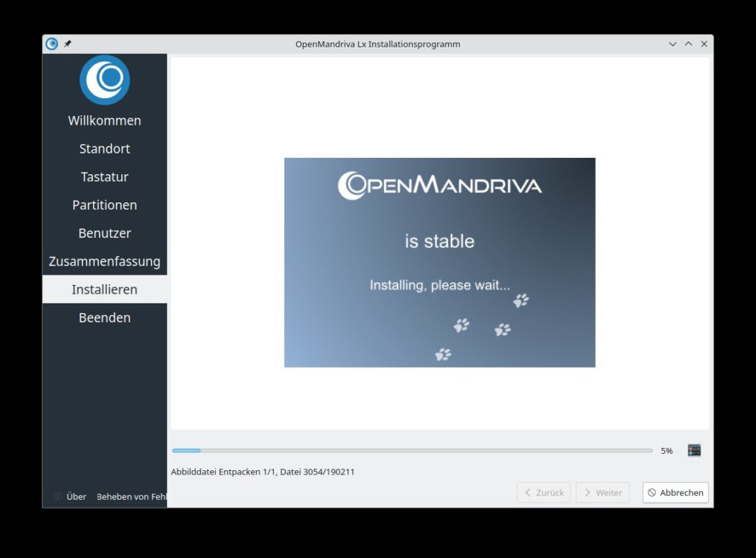Click the window title OpenMandriva Lx Installationsprogramm
Image resolution: width=756 pixels, height=558 pixels.
tap(377, 44)
